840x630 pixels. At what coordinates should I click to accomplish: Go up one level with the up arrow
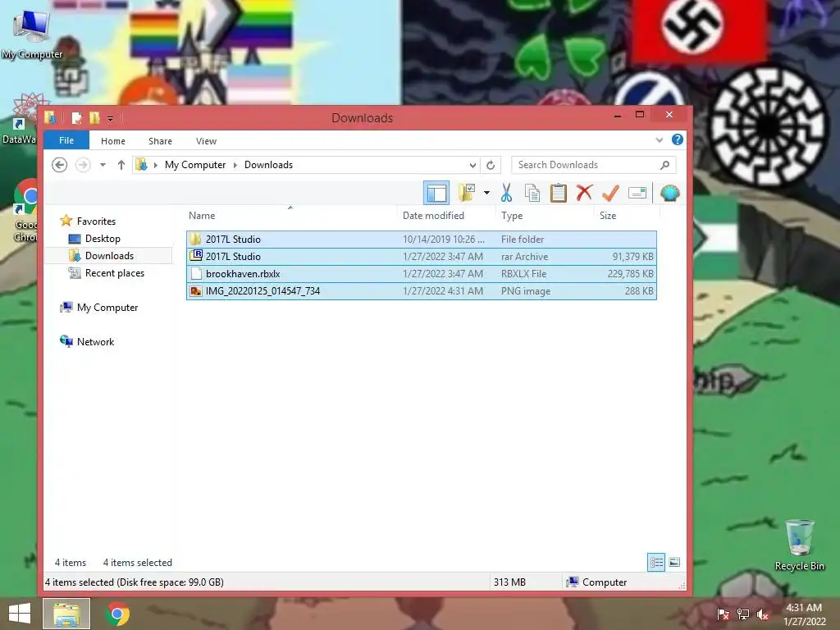pyautogui.click(x=121, y=164)
